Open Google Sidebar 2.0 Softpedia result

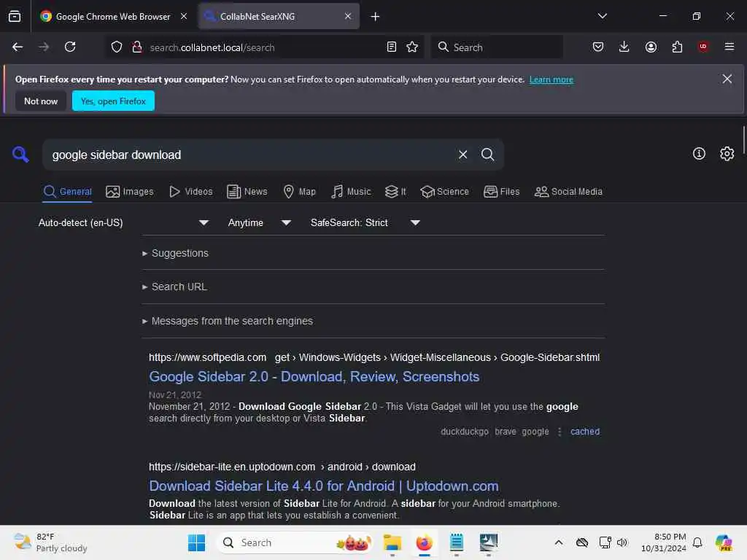point(314,377)
